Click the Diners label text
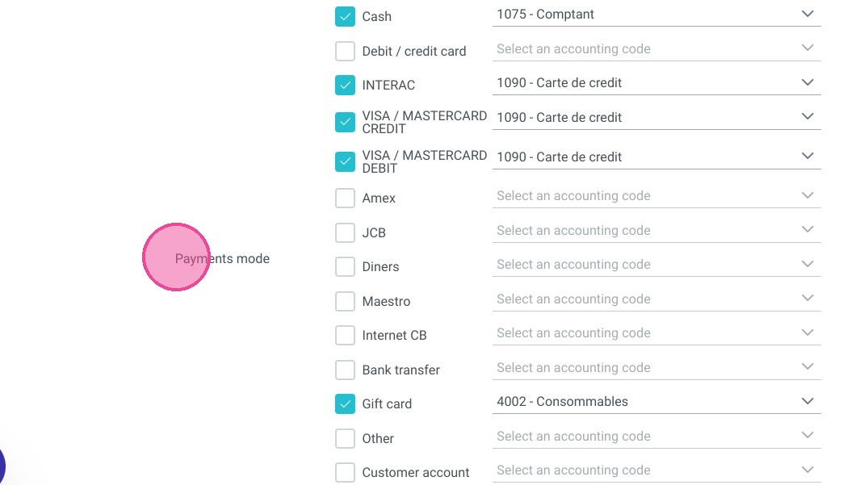 coord(380,266)
